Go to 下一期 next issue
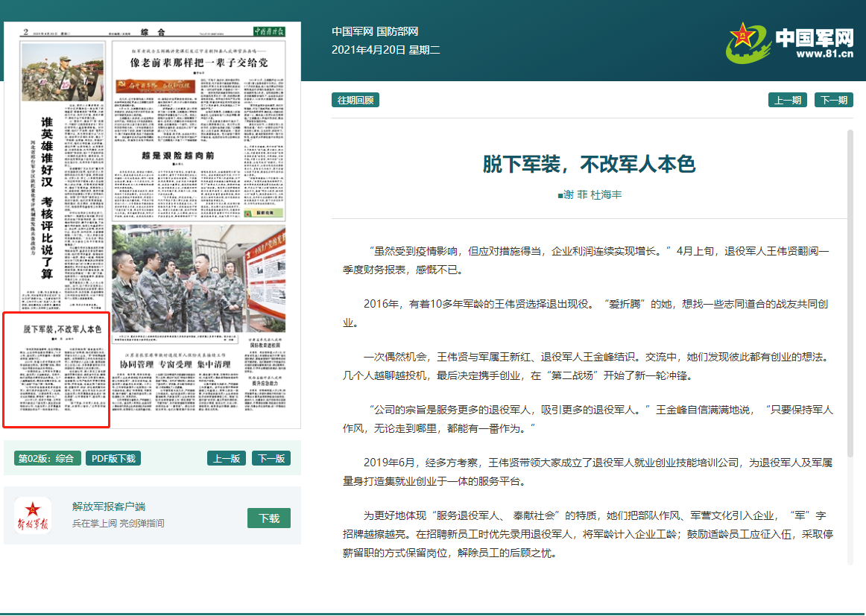866x616 pixels. [x=834, y=100]
